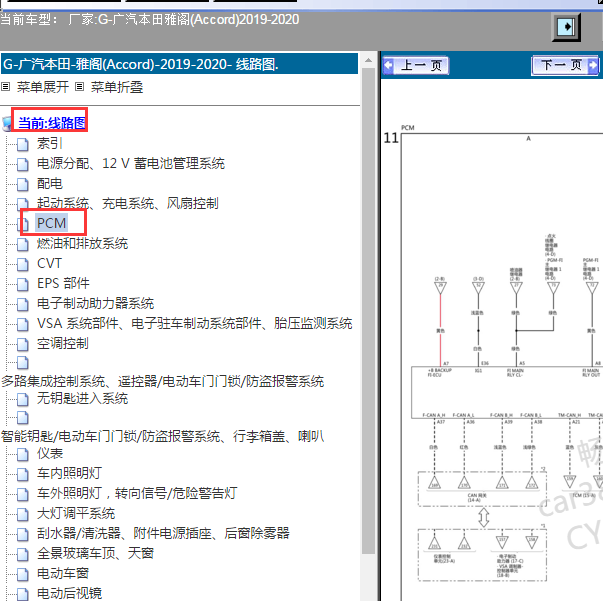This screenshot has width=603, height=601.
Task: Go to previous page with 上一页 button
Action: (416, 65)
